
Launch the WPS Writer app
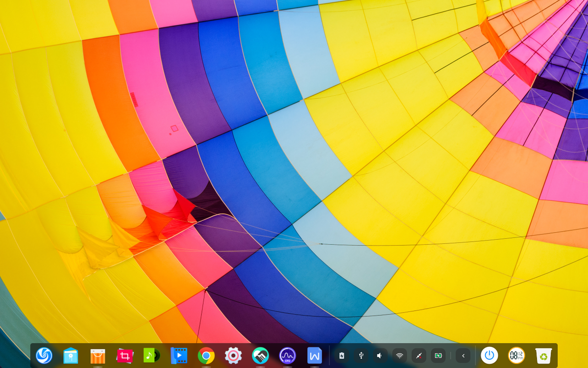(314, 355)
